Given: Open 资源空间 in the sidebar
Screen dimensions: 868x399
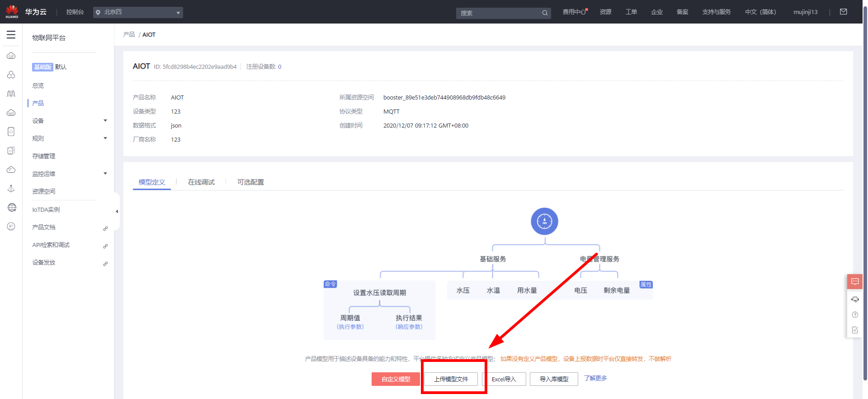Looking at the screenshot, I should [x=44, y=191].
